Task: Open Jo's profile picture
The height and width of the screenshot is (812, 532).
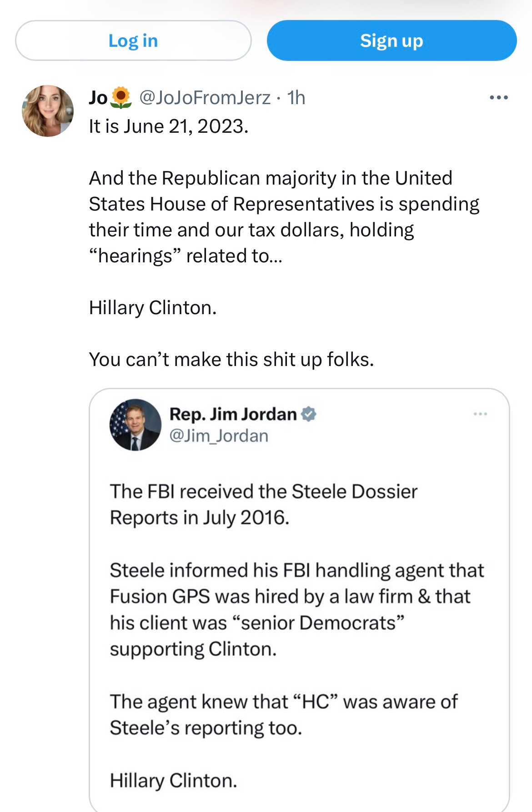Action: click(x=48, y=111)
